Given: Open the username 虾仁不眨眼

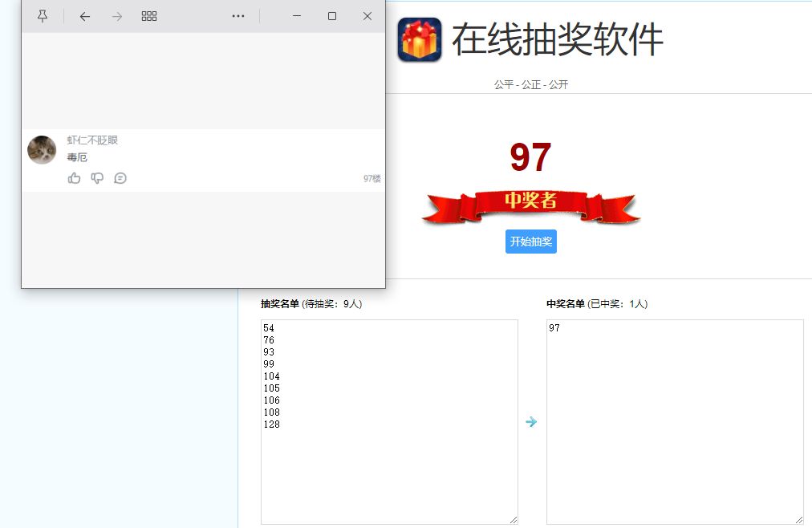Looking at the screenshot, I should point(92,140).
